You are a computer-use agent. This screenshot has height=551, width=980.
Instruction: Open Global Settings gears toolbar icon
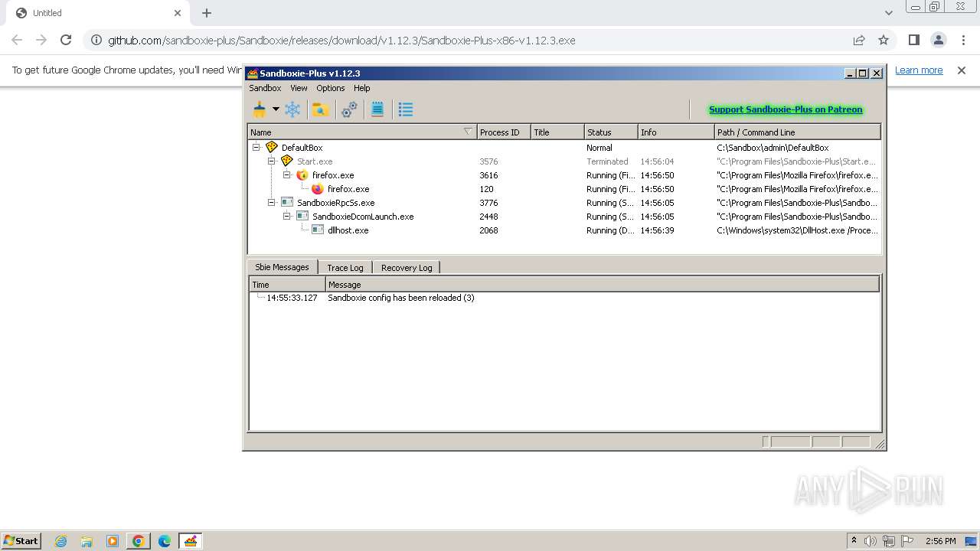(x=349, y=109)
